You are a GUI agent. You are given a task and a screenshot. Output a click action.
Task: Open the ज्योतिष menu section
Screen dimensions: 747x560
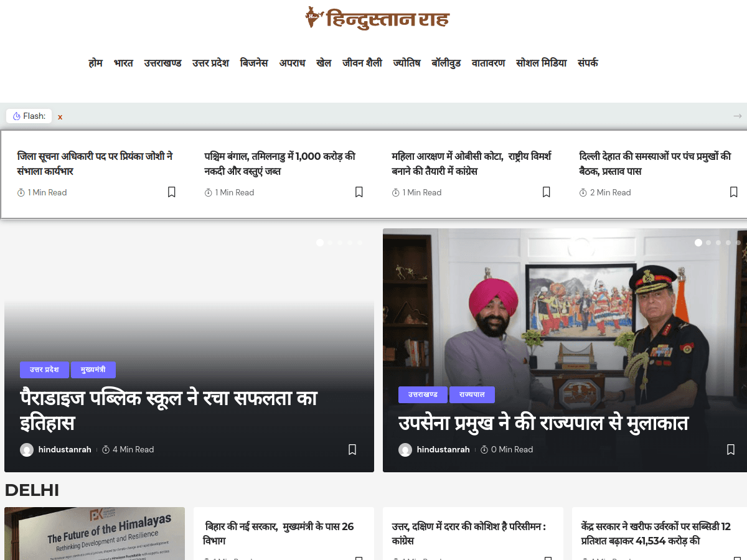[x=407, y=63]
